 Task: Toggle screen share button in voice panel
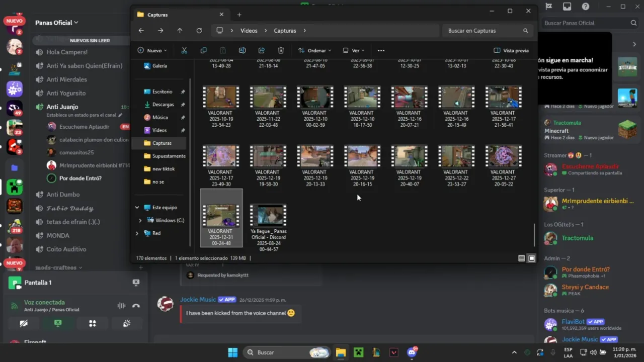[x=58, y=324]
